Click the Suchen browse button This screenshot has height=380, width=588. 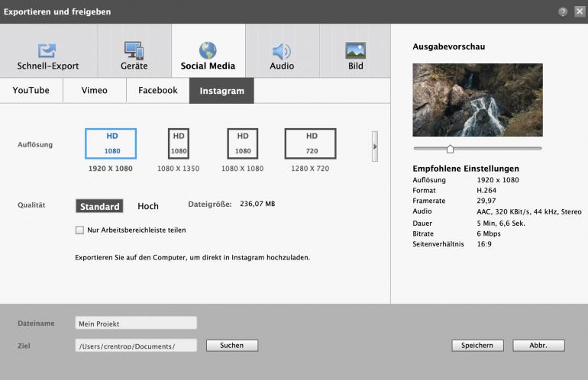point(232,346)
